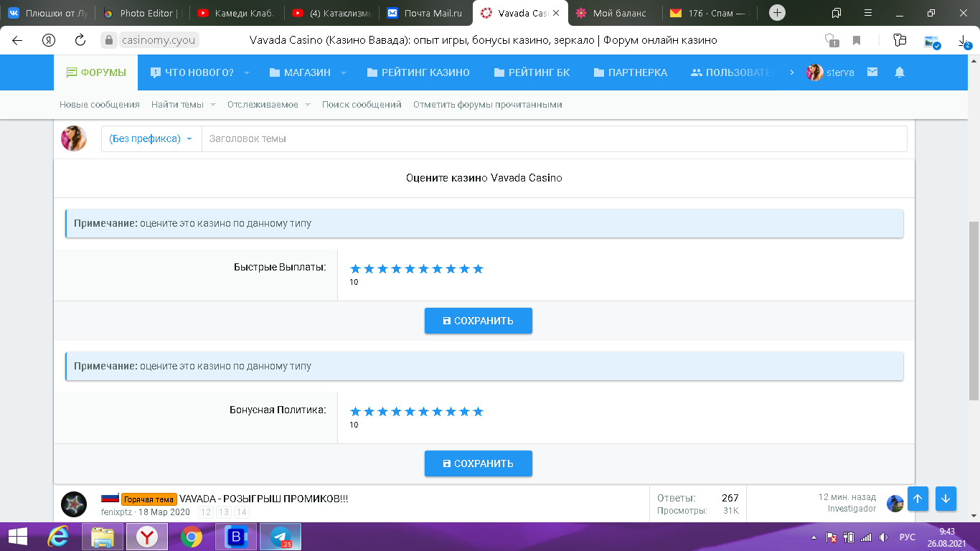This screenshot has width=980, height=551.
Task: Open the forum alerts bell icon
Action: (900, 72)
